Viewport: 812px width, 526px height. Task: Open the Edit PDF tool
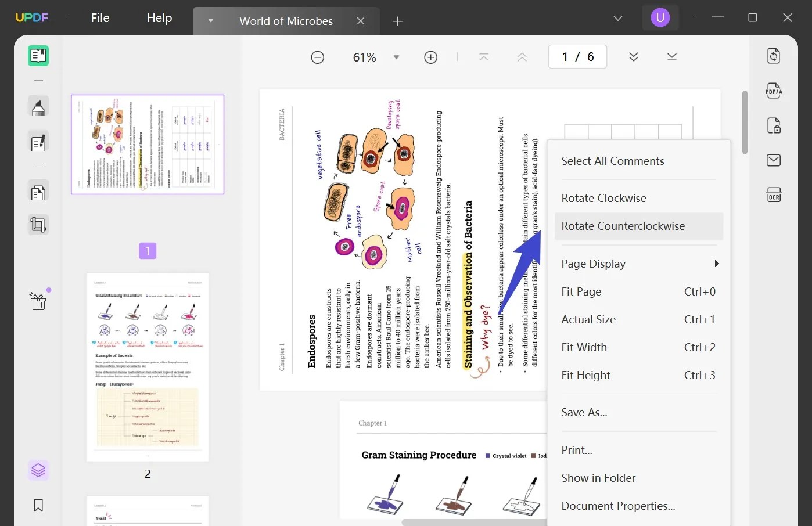38,142
